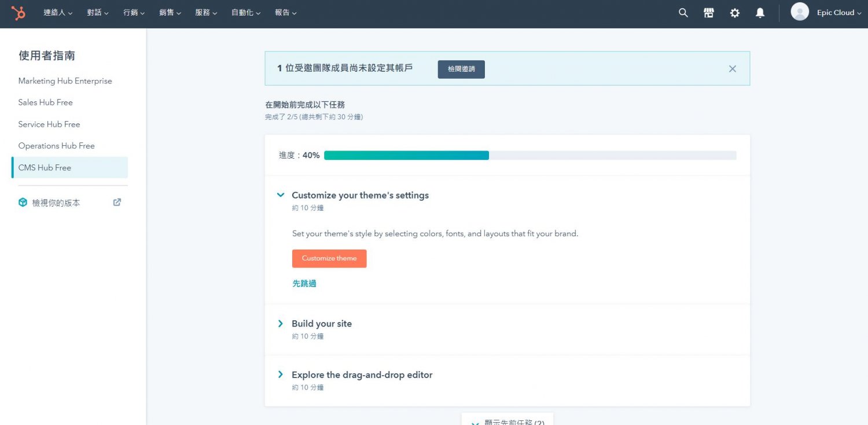
Task: Dismiss the invitation banner with X
Action: (733, 69)
